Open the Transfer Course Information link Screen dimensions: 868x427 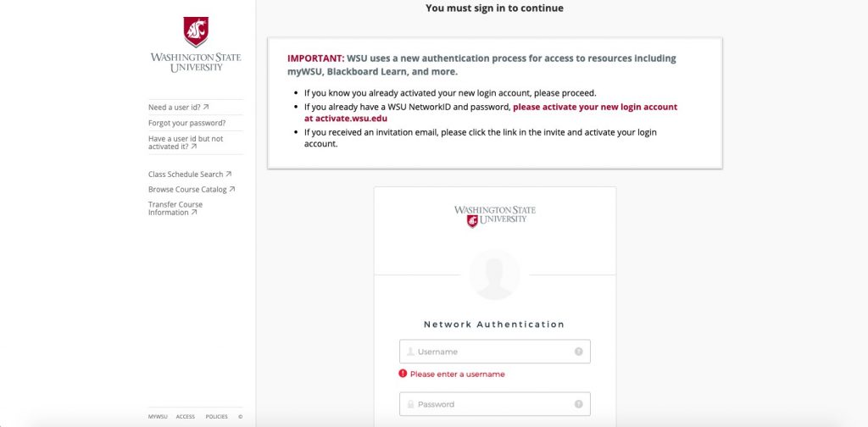point(175,208)
